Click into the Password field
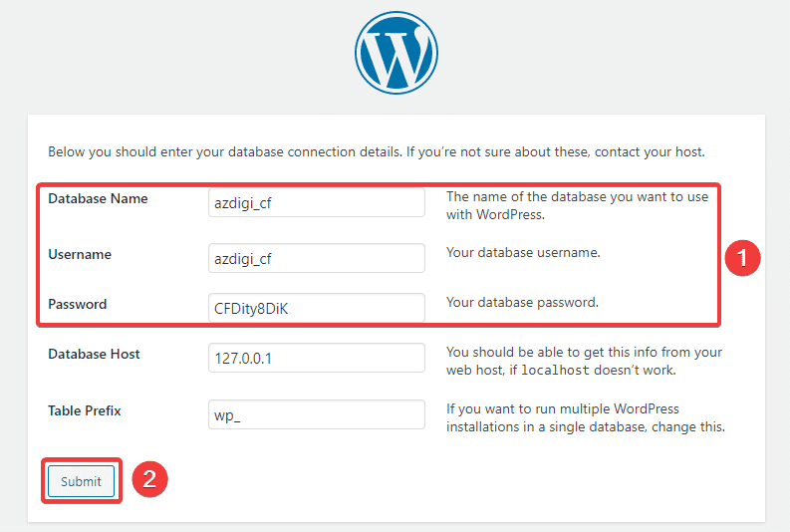 point(316,308)
